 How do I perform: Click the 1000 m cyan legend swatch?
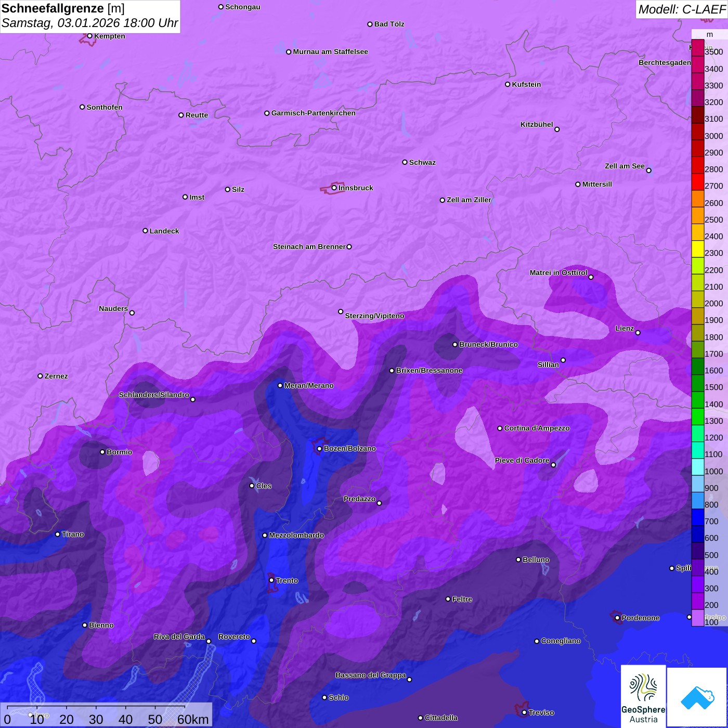(697, 467)
